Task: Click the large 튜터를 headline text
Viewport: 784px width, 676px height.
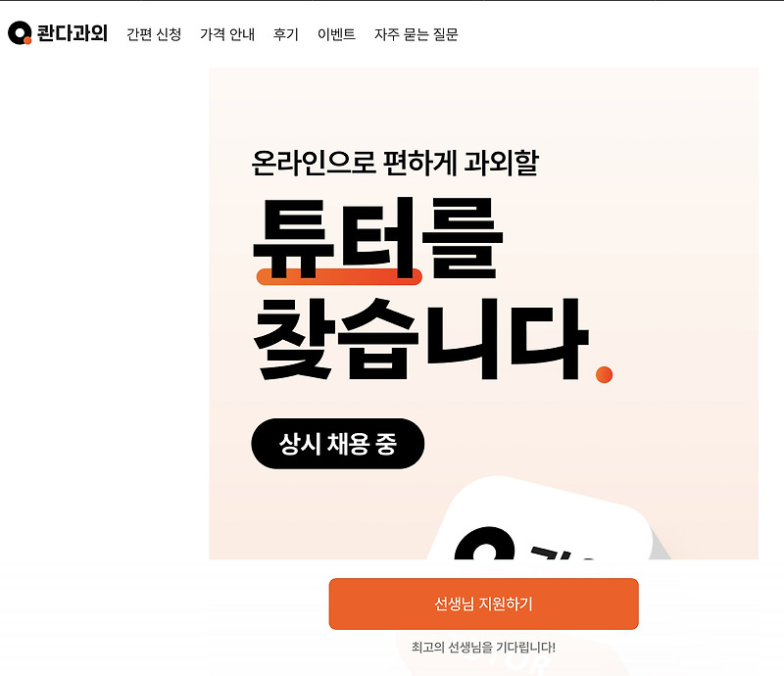Action: [x=378, y=238]
